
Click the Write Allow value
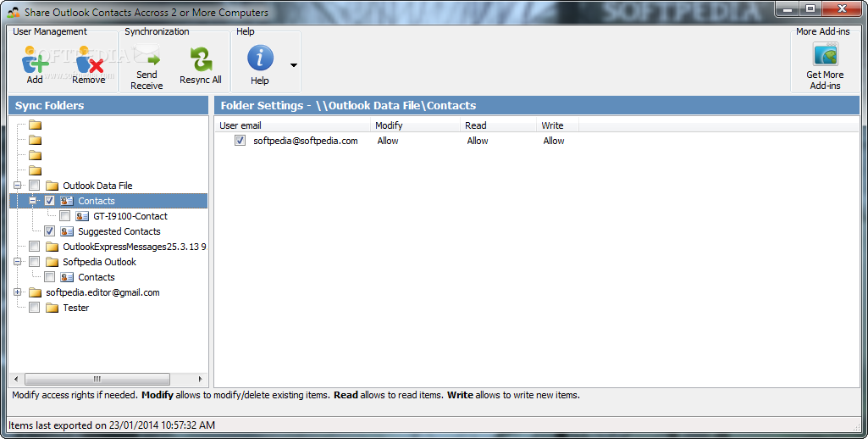[554, 141]
